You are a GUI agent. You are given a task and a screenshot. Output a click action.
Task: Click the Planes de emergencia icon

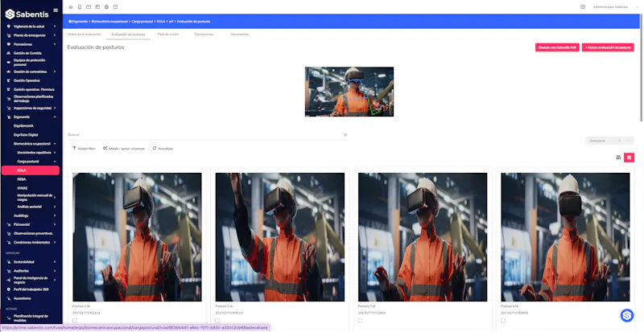9,35
